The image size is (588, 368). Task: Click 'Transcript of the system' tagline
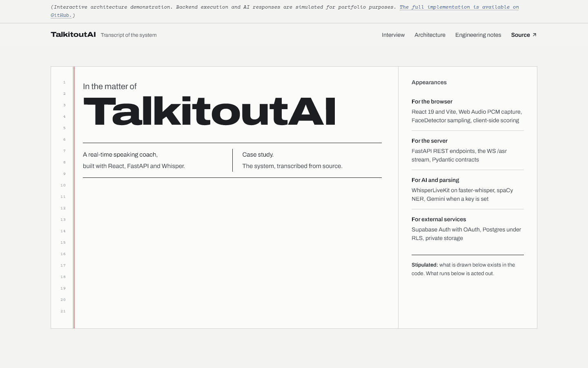(x=129, y=35)
